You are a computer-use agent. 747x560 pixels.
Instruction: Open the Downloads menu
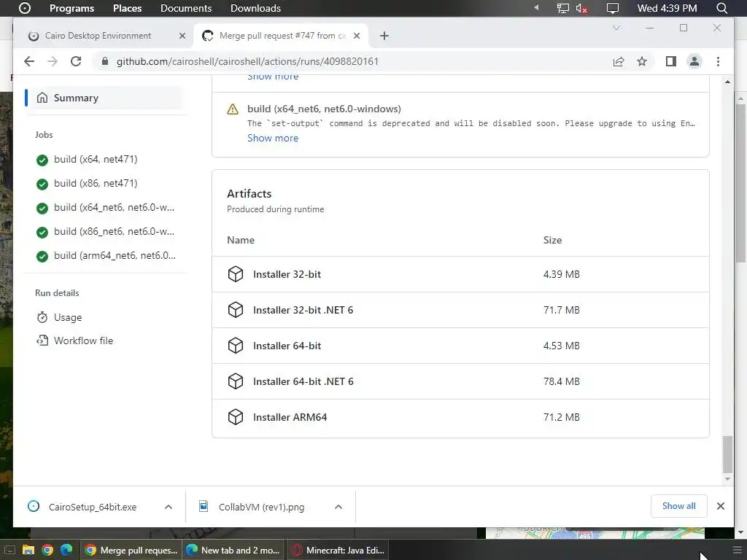click(x=255, y=8)
